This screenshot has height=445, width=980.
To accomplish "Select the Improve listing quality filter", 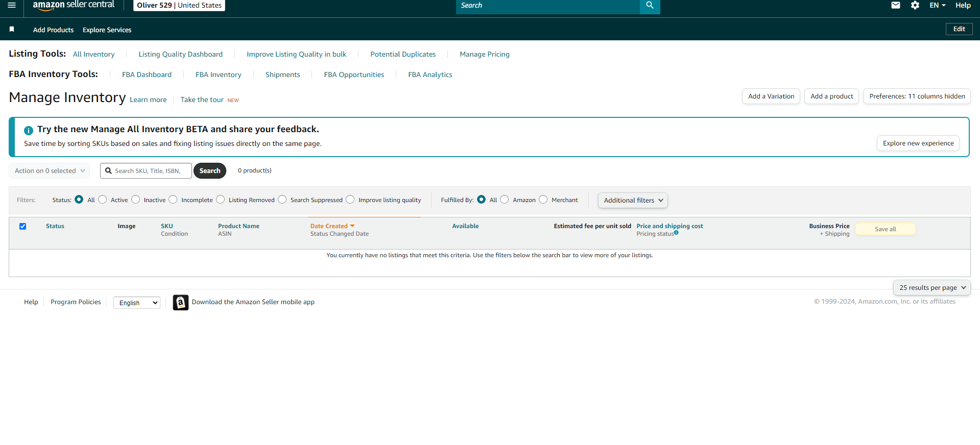I will click(350, 200).
